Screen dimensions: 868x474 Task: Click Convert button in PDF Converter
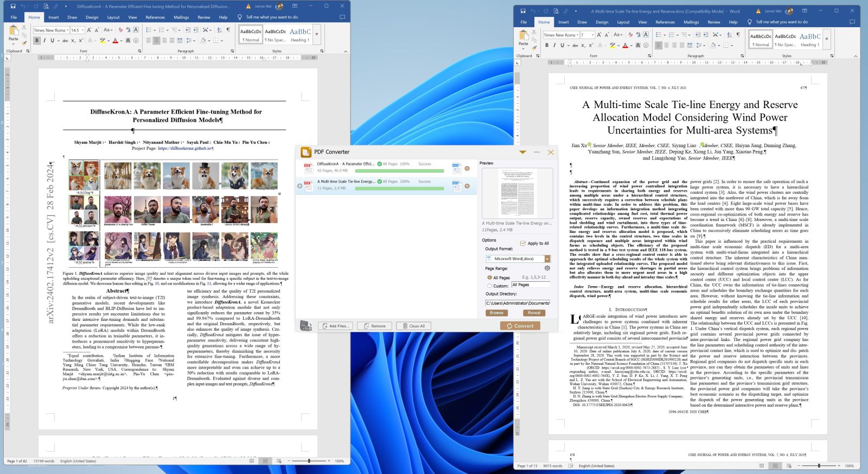pos(520,326)
